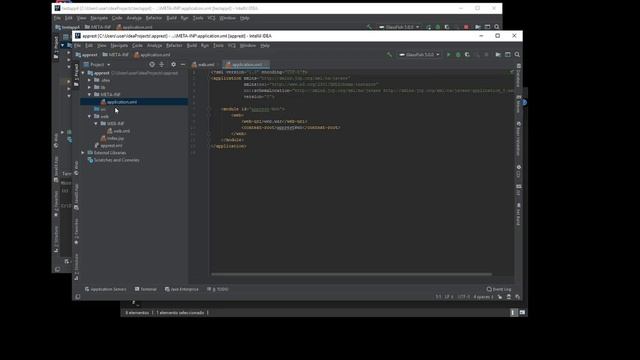The image size is (640, 360).
Task: Click the UTF-8 encoding indicator in status bar
Action: [464, 297]
